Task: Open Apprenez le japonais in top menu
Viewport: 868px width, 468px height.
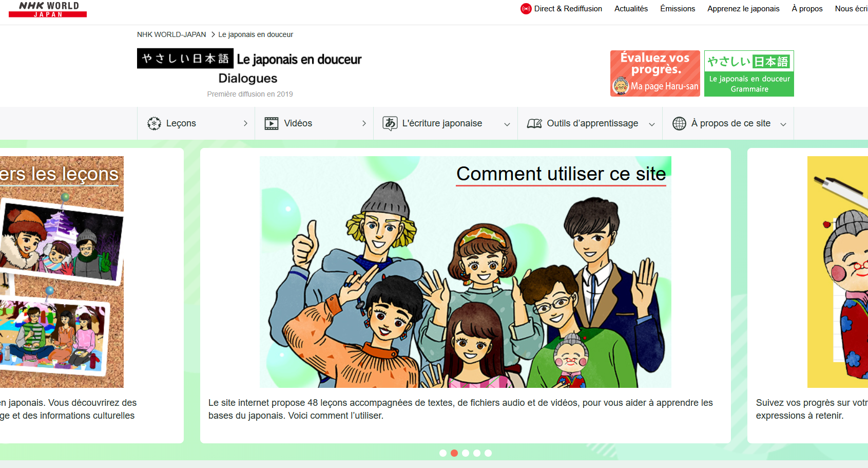Action: pyautogui.click(x=743, y=9)
